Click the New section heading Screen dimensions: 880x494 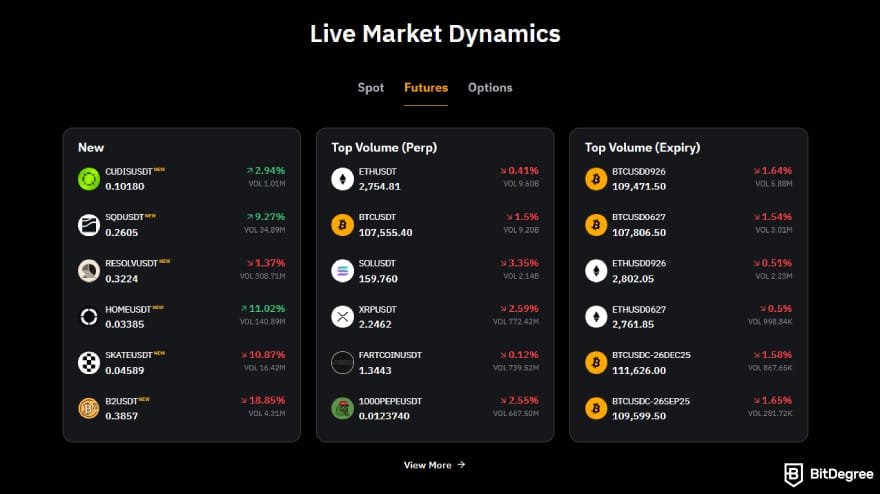point(91,148)
